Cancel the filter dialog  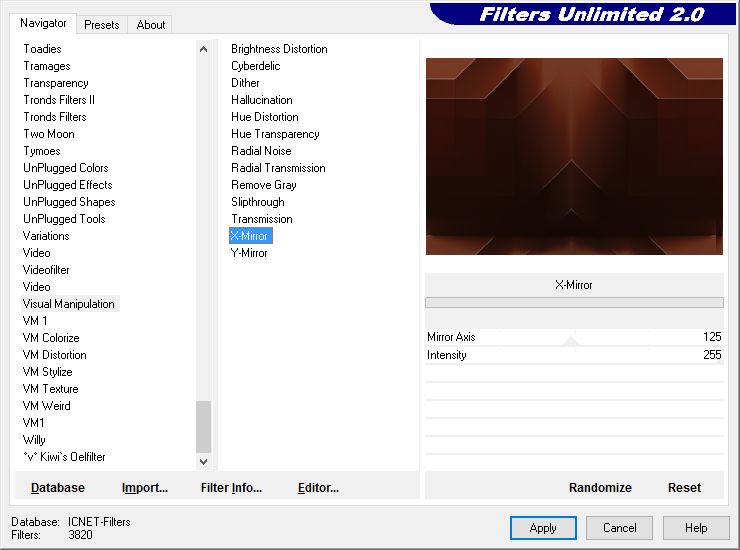pos(619,528)
